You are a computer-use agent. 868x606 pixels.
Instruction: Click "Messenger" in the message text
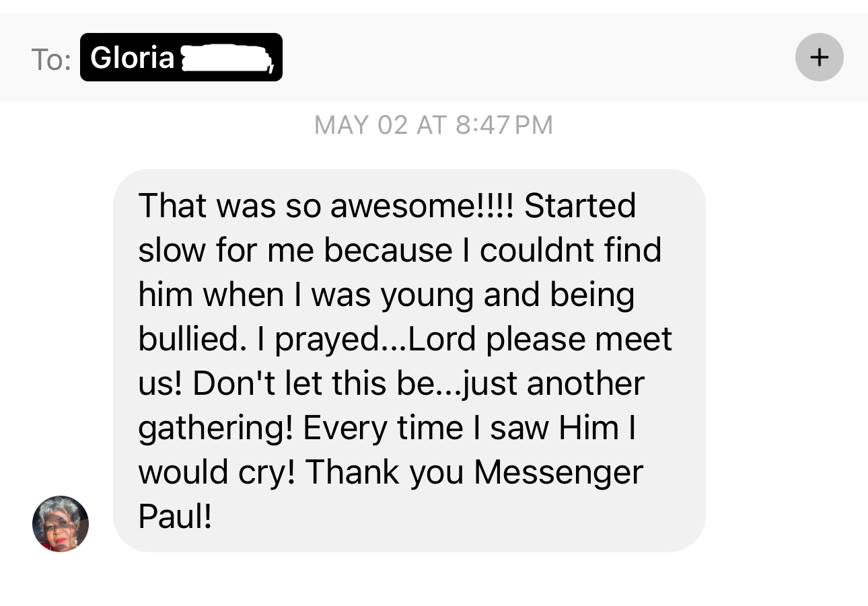tap(558, 471)
